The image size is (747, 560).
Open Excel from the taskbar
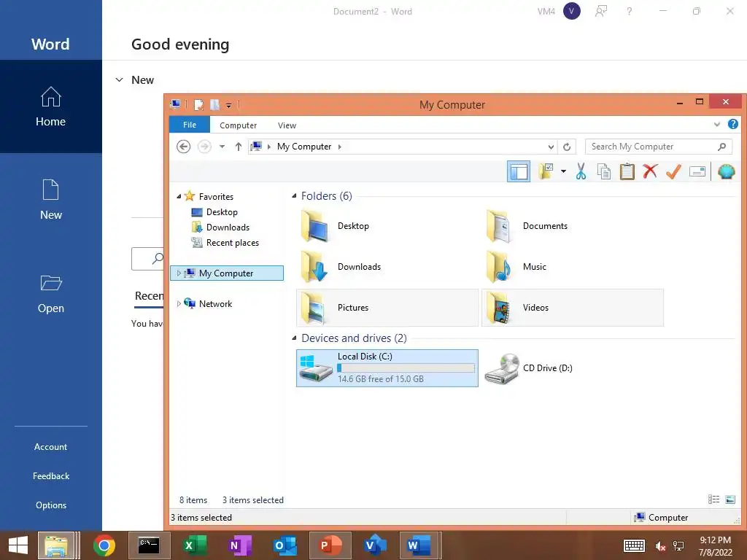[195, 545]
